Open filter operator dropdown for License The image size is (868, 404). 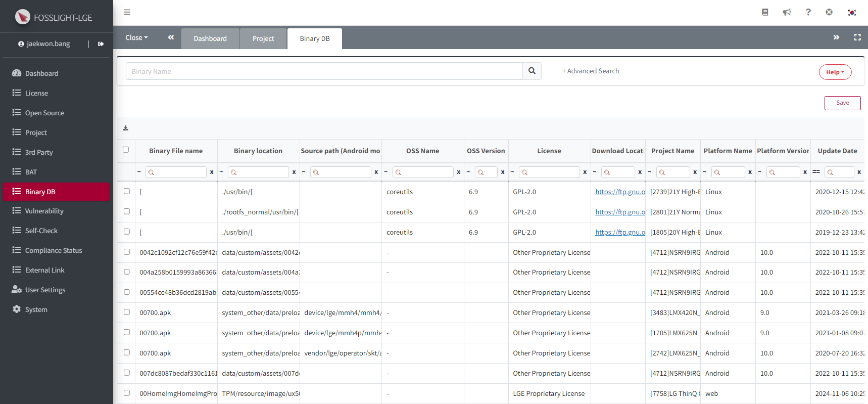click(512, 172)
